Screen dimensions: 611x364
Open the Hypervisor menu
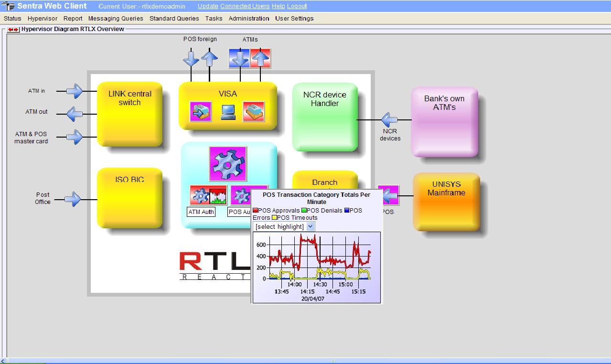43,19
